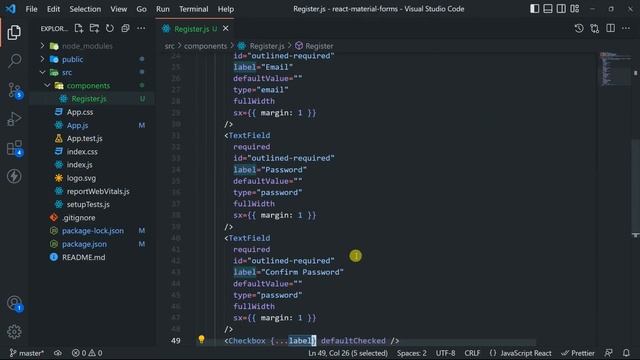Open changes compare icon in editor toolbar

[x=595, y=28]
